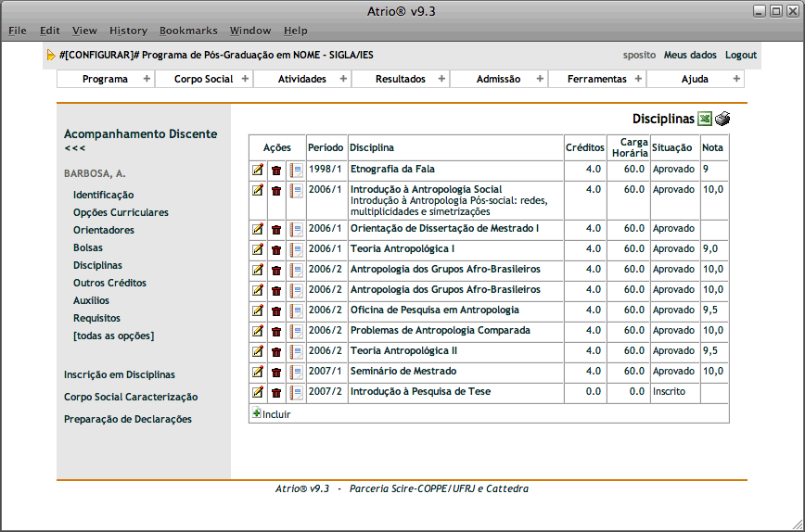Delete the Teoria Antropológica I row
This screenshot has width=805, height=532.
click(x=276, y=249)
